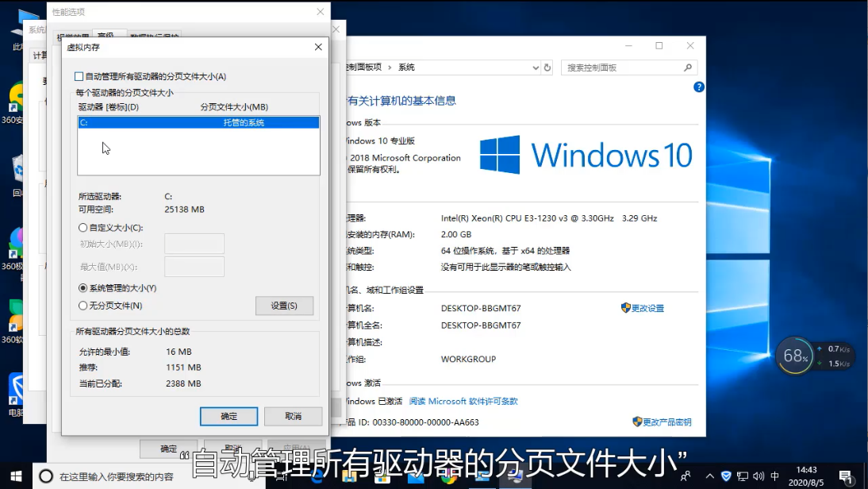
Task: Open the 更改设置 link for computer name
Action: click(x=647, y=308)
